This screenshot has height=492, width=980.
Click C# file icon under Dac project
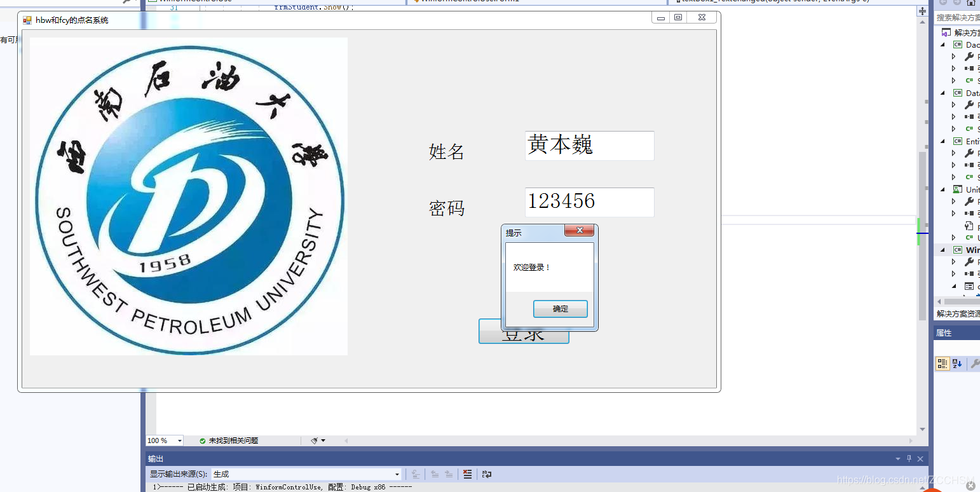pyautogui.click(x=969, y=81)
